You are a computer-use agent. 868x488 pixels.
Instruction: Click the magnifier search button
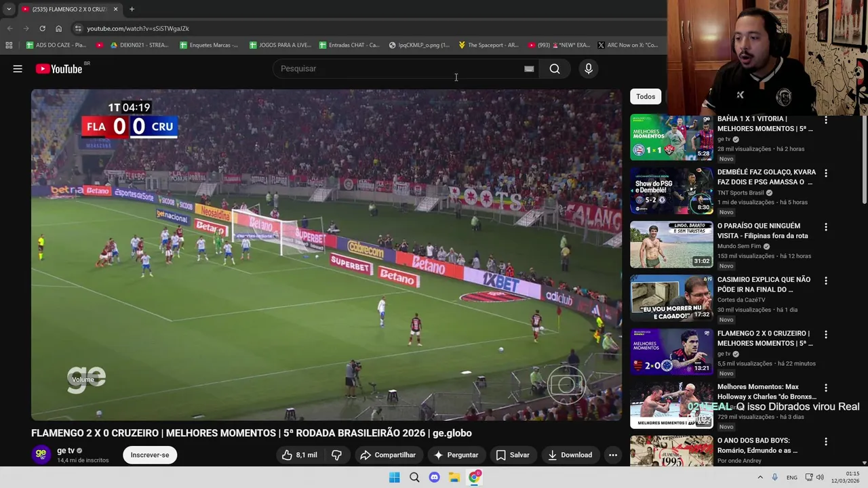(555, 68)
